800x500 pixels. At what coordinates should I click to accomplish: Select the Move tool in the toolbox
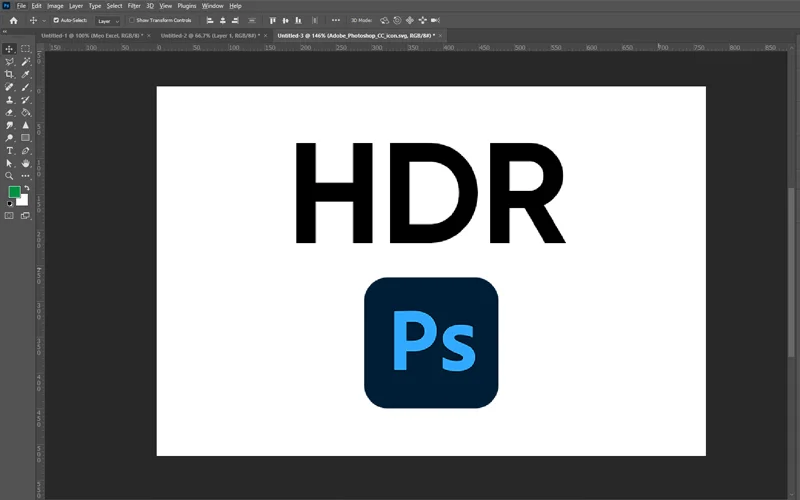pos(9,49)
